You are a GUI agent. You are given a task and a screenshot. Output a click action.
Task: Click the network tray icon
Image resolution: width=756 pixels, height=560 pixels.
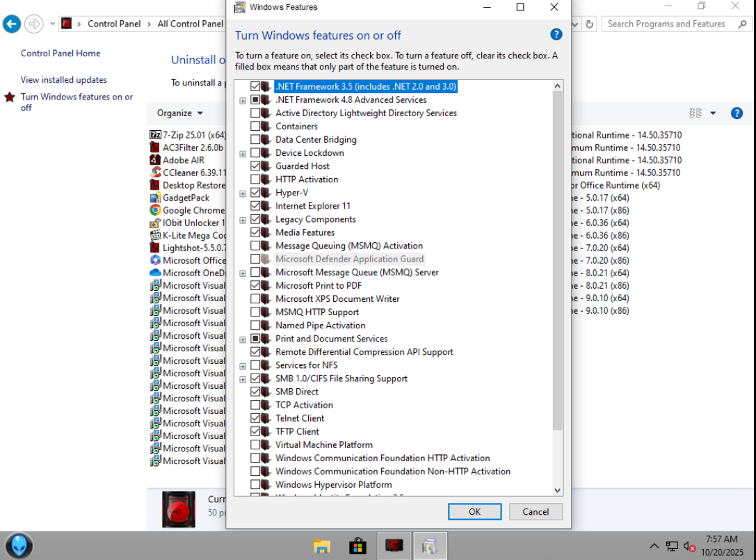point(672,547)
